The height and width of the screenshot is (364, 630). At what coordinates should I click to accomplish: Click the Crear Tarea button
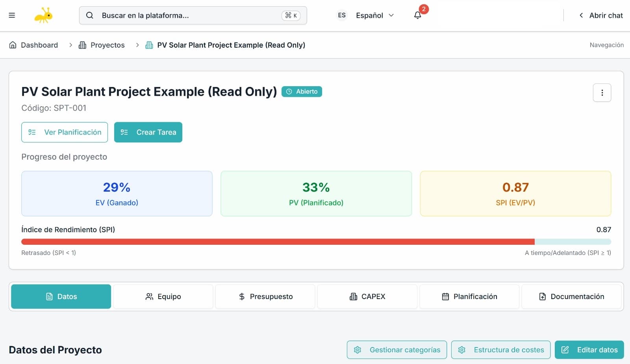point(148,132)
